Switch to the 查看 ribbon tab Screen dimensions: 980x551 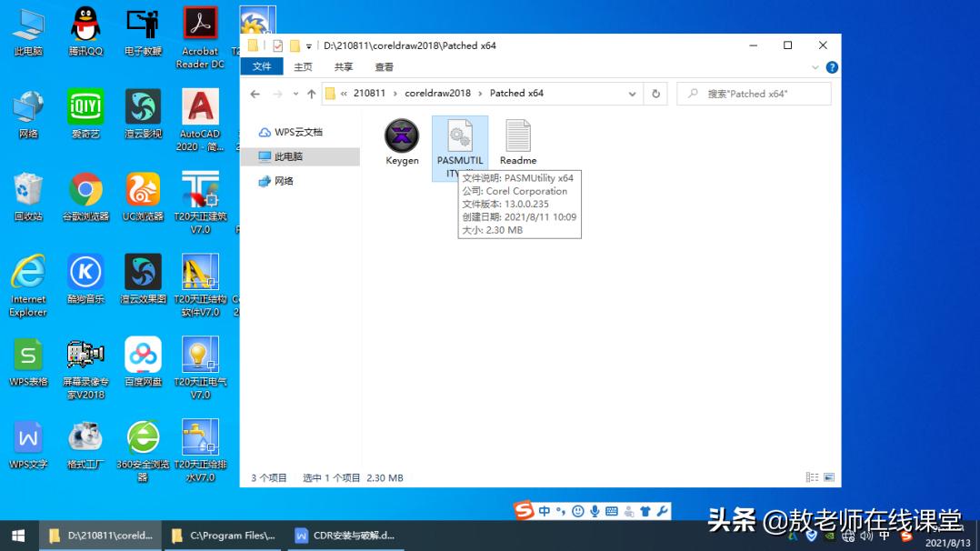point(383,66)
